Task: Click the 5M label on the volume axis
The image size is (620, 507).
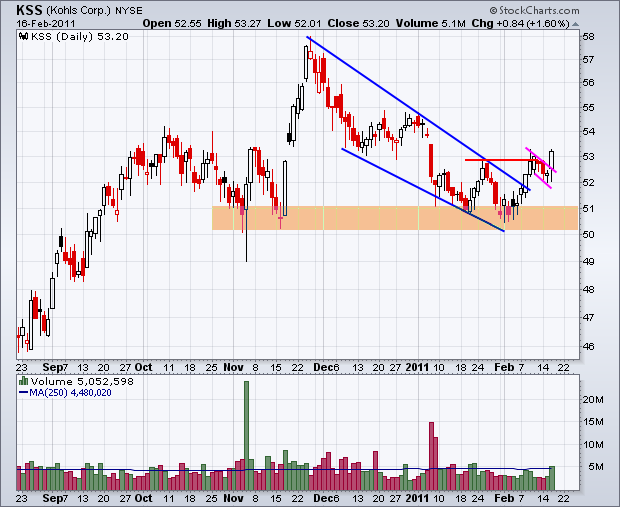Action: pyautogui.click(x=596, y=467)
